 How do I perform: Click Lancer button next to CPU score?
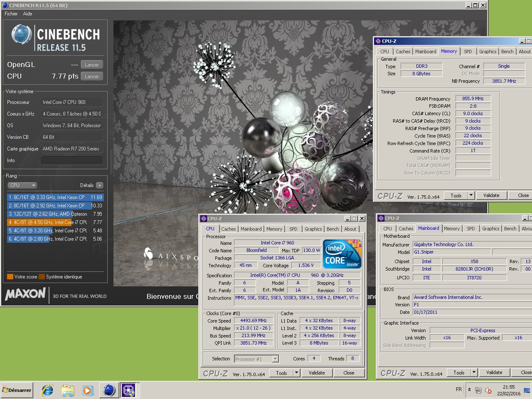click(x=92, y=76)
